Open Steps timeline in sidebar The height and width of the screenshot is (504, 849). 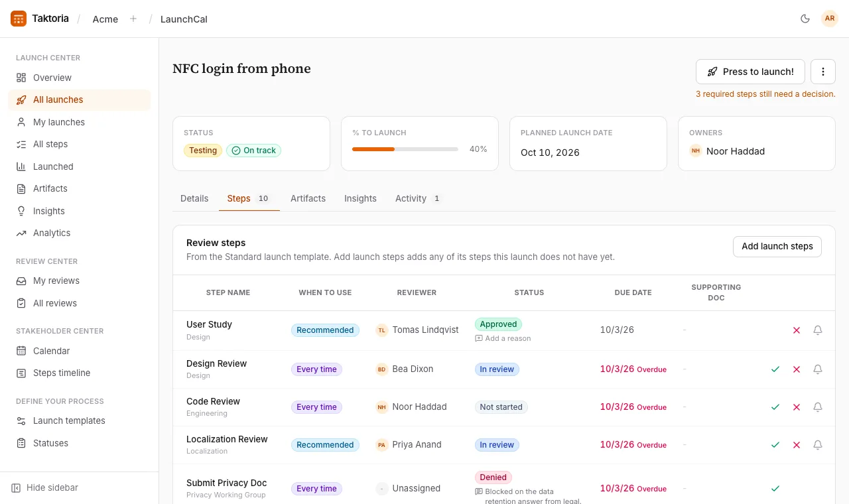(80, 373)
